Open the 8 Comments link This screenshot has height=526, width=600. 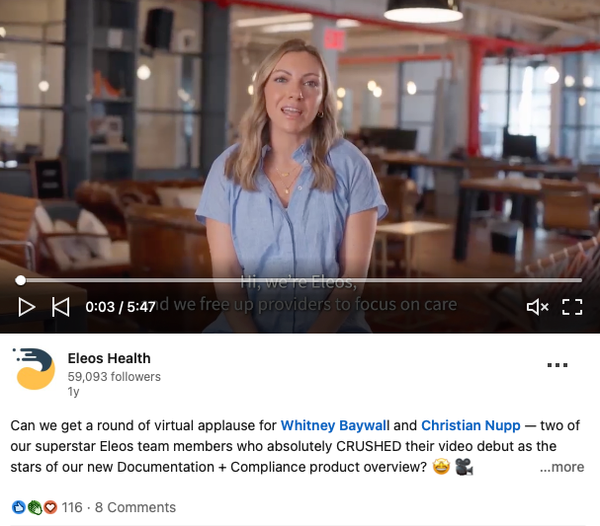(135, 508)
